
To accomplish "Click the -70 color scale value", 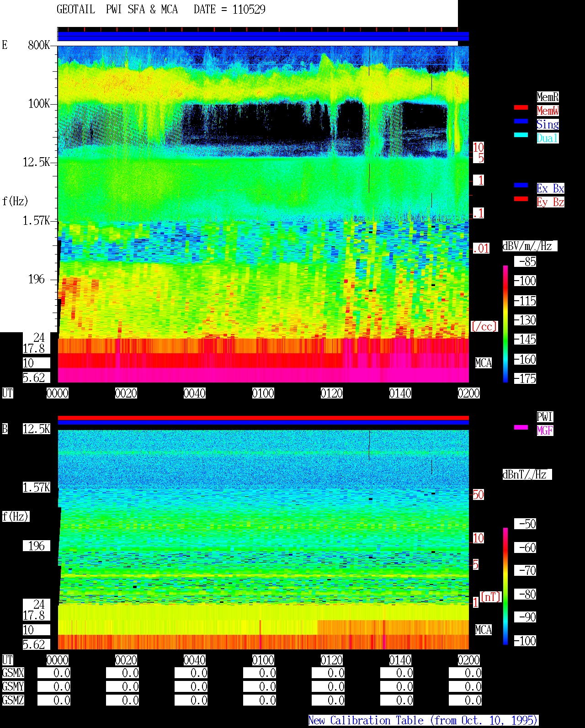I will (525, 570).
